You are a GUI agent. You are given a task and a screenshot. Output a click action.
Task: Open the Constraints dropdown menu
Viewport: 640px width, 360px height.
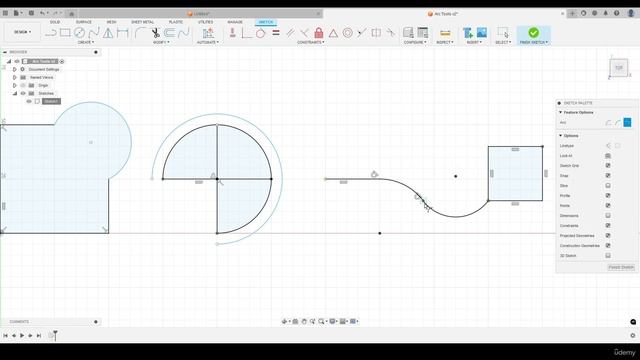click(x=311, y=42)
